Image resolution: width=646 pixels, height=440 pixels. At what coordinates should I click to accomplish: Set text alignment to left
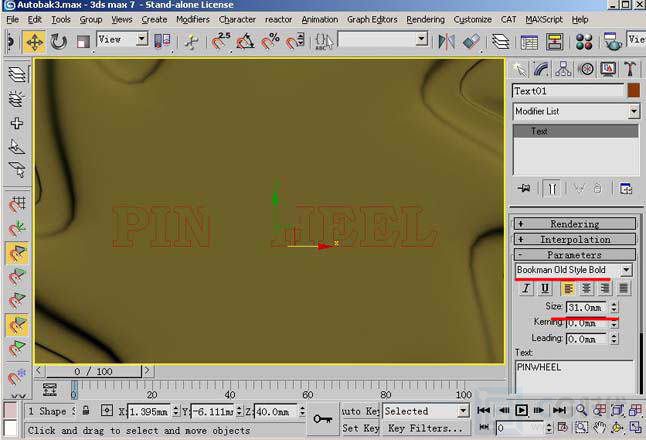[x=568, y=288]
